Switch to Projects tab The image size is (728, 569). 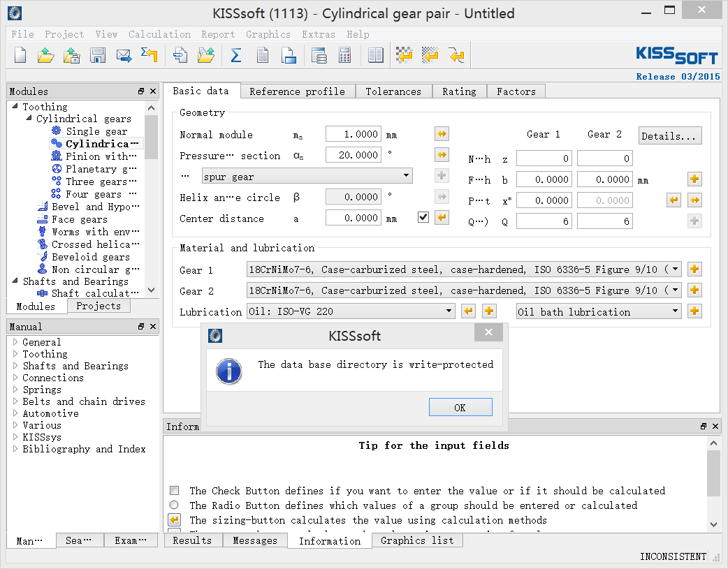[x=99, y=306]
